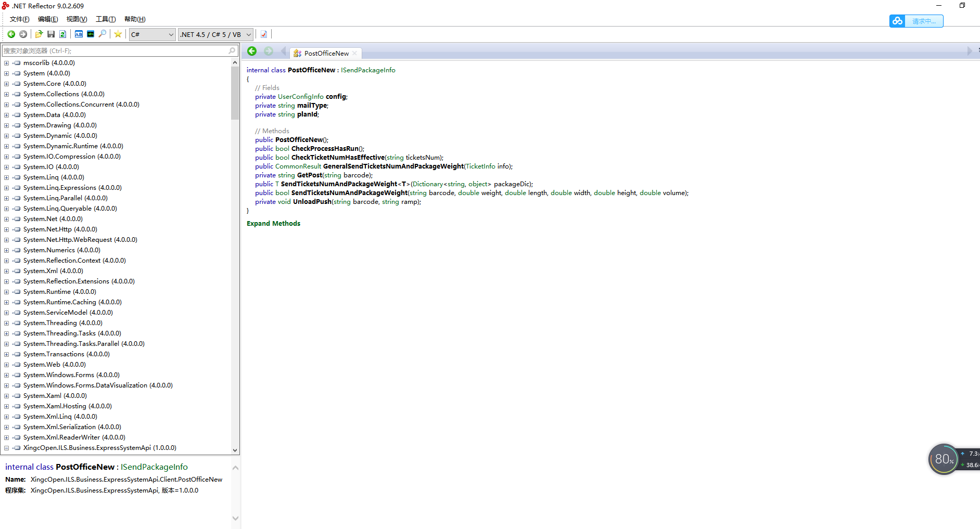The width and height of the screenshot is (980, 529).
Task: Expand the System.Xml.Serialization node
Action: coord(6,427)
